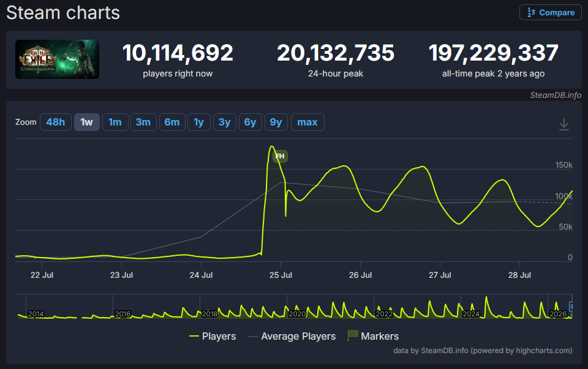
Task: Pick the 3y zoom button
Action: click(225, 122)
